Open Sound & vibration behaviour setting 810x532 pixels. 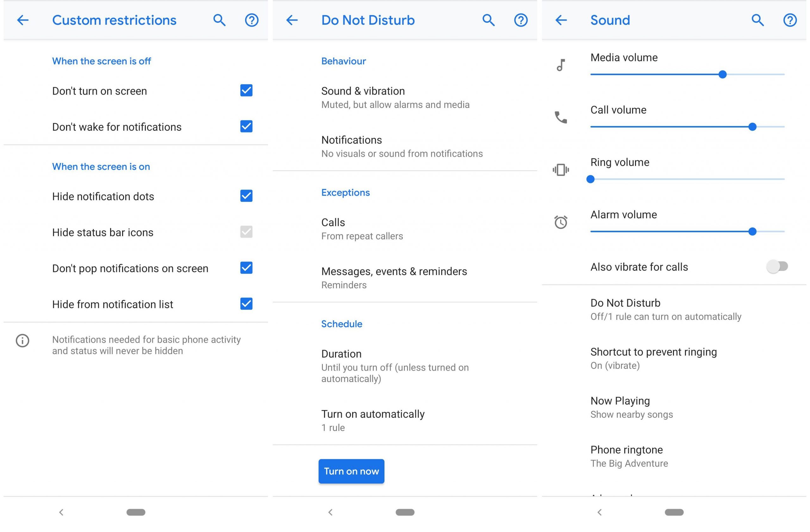click(x=395, y=97)
